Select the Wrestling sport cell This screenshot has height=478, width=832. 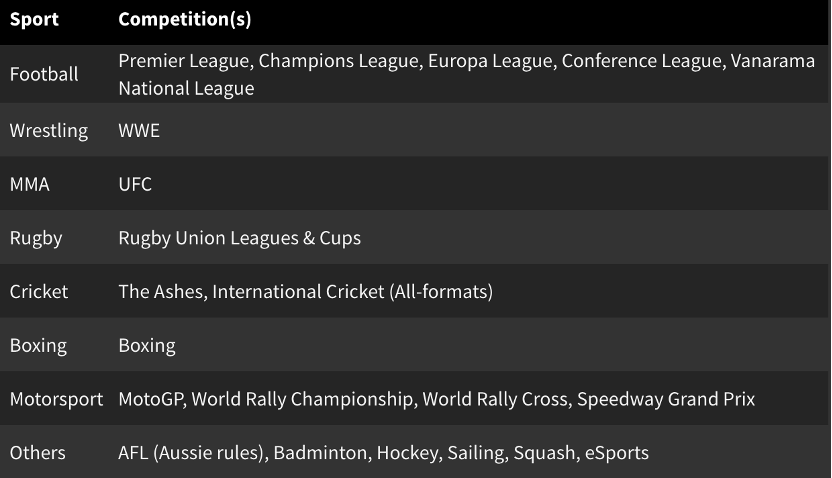click(49, 130)
